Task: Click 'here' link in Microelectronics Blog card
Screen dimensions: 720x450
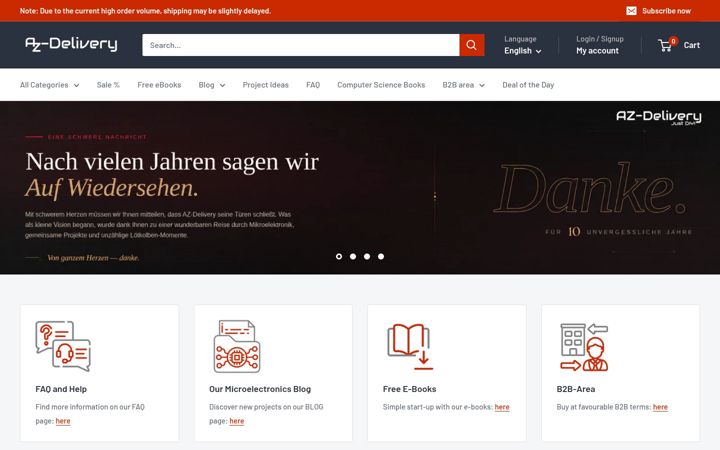Action: pyautogui.click(x=236, y=421)
